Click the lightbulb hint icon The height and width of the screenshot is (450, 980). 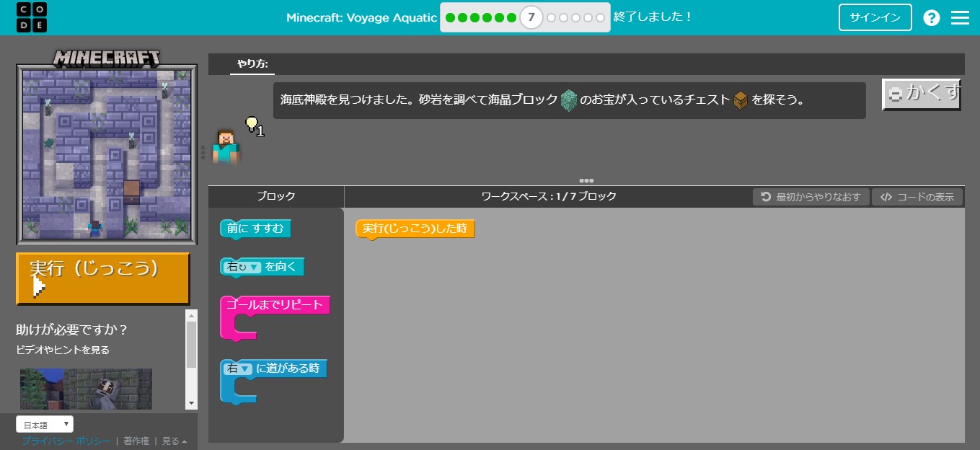click(x=253, y=125)
